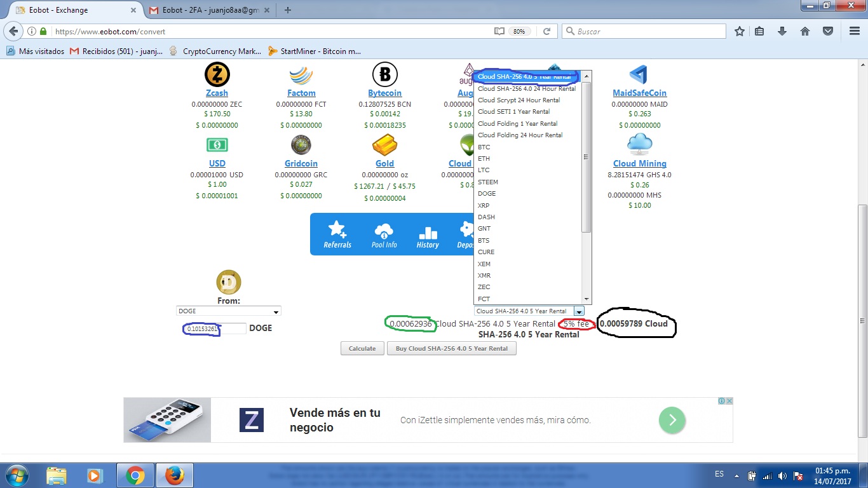The width and height of the screenshot is (868, 488).
Task: Click the Dogecoin icon above From
Action: tap(229, 282)
